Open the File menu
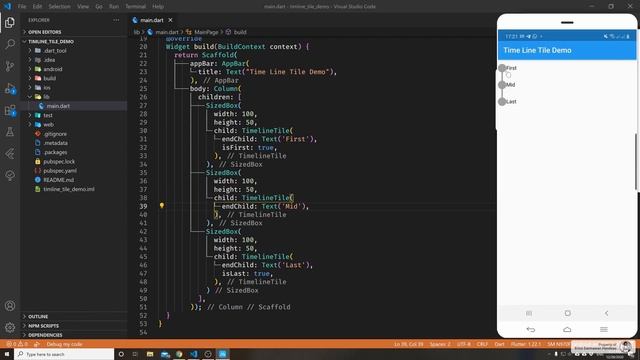 tap(22, 7)
